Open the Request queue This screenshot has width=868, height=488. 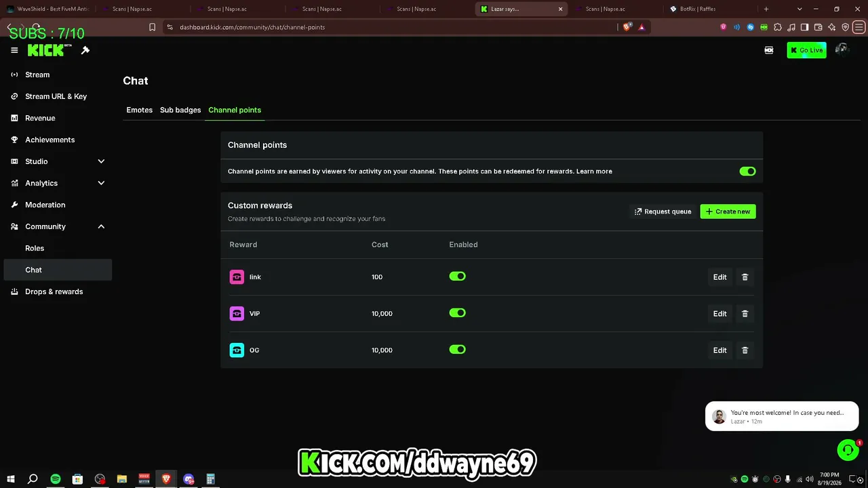pyautogui.click(x=663, y=211)
